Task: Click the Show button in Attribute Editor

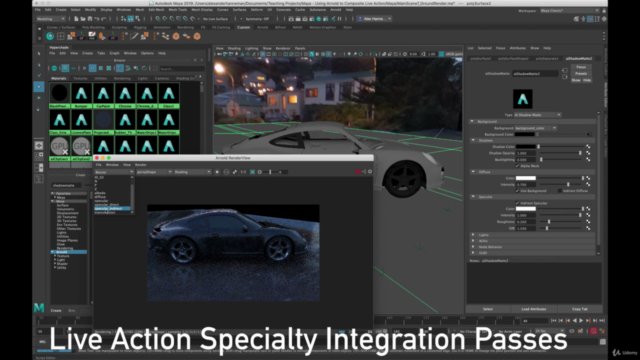Action: [576, 80]
